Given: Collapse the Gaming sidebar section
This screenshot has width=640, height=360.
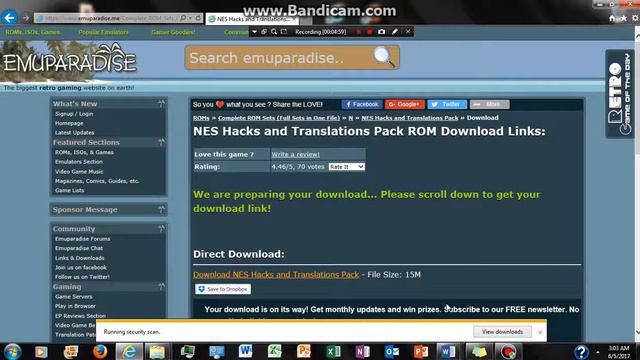Looking at the screenshot, I should [161, 287].
